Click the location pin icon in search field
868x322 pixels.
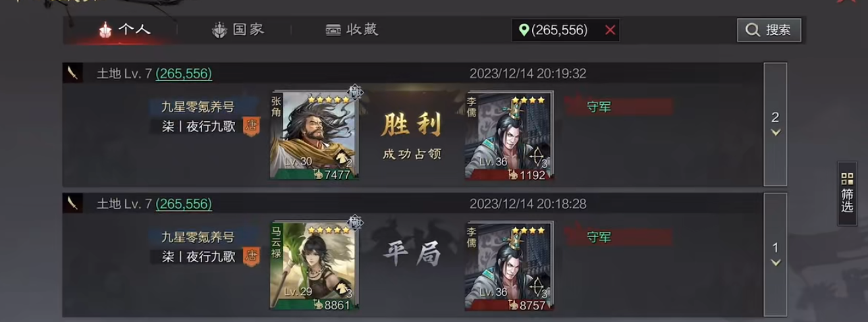524,30
